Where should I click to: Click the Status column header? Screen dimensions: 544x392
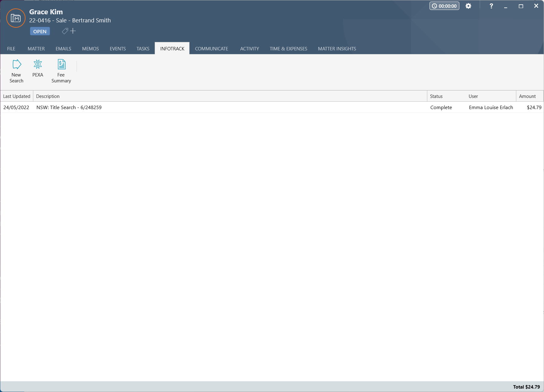point(436,96)
